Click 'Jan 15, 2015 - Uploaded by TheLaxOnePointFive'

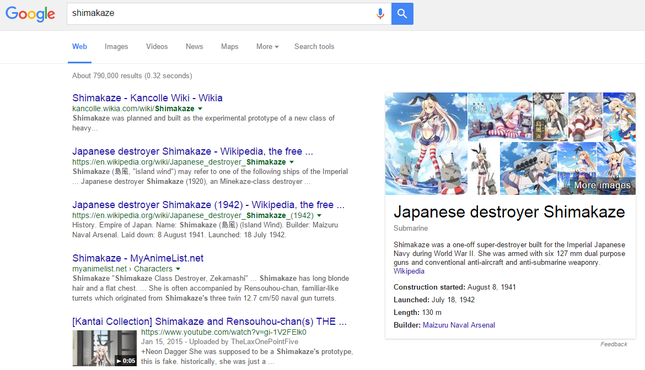point(220,342)
